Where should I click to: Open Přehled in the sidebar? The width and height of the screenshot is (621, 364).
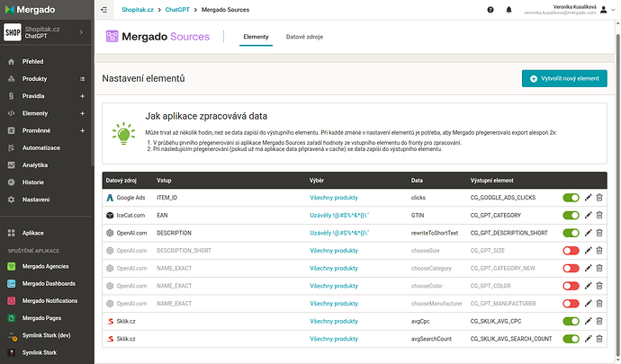point(33,62)
